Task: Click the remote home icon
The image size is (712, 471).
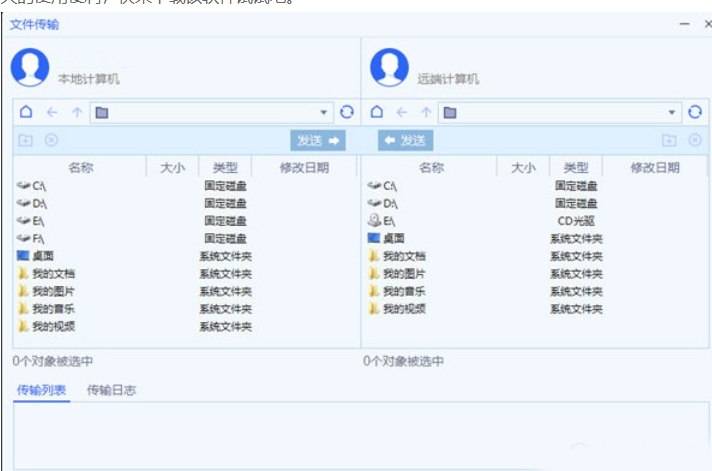Action: coord(376,113)
